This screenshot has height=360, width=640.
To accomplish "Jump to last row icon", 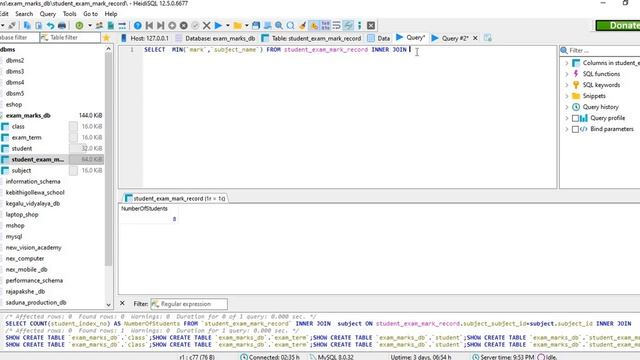I will [161, 25].
